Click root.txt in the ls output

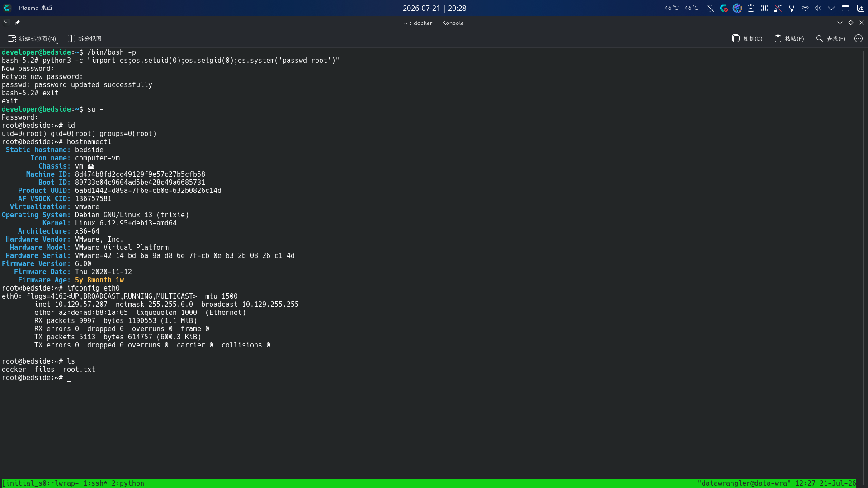79,370
